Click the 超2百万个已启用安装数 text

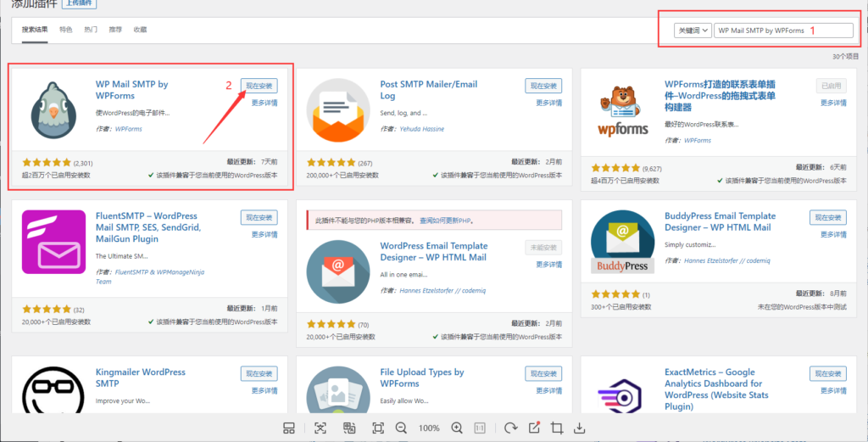(56, 175)
